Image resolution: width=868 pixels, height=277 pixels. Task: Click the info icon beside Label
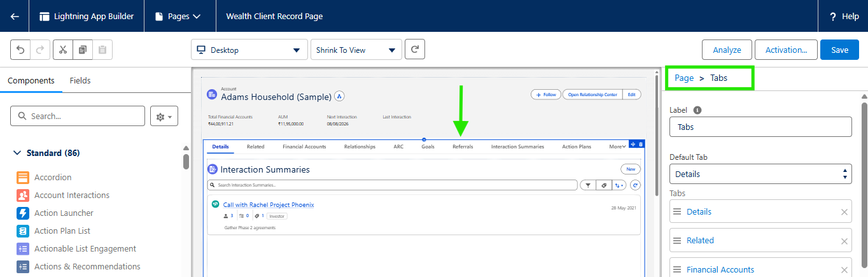[x=697, y=110]
